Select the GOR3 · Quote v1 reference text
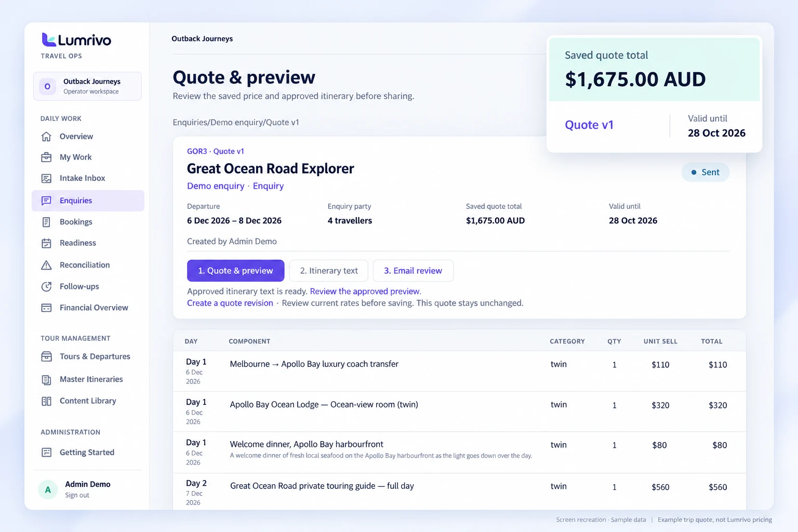The height and width of the screenshot is (532, 798). pos(216,151)
